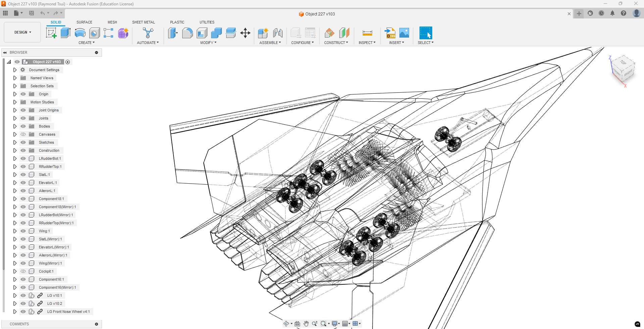644x329 pixels.
Task: Select the Fillet tool icon
Action: [187, 33]
